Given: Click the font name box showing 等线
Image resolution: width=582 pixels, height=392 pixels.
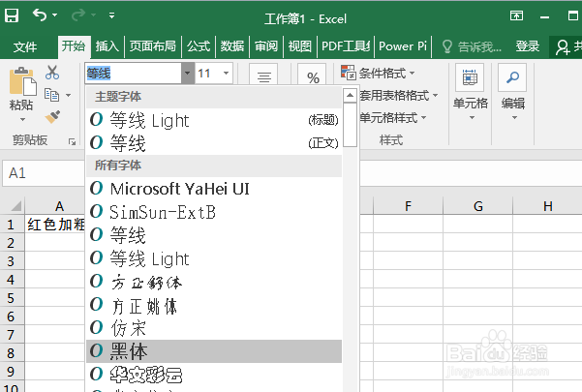Looking at the screenshot, I should pyautogui.click(x=133, y=73).
